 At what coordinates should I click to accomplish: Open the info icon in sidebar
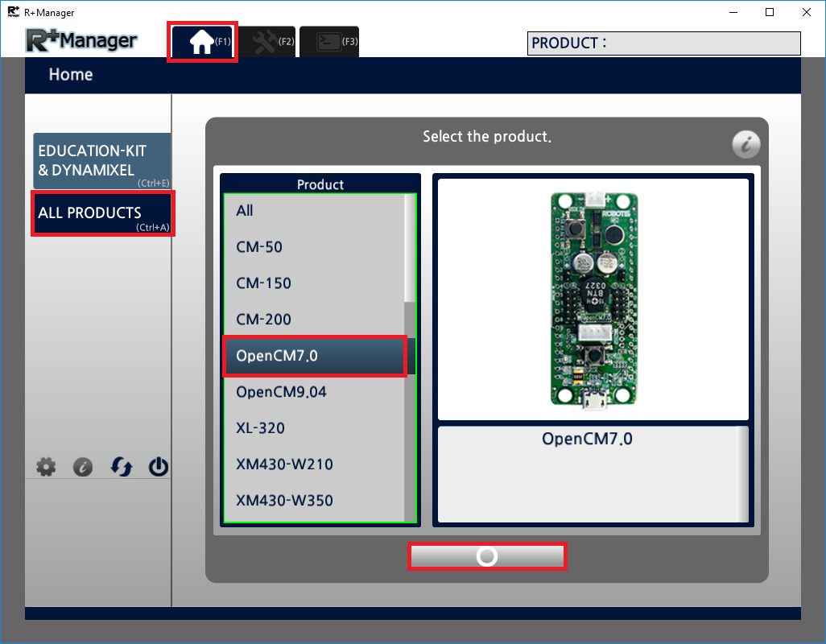(83, 467)
